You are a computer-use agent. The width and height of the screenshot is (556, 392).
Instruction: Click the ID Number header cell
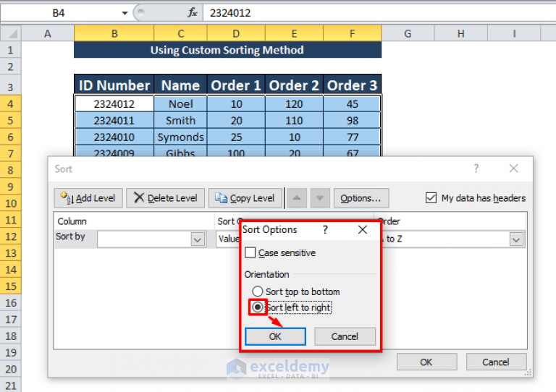coord(114,85)
